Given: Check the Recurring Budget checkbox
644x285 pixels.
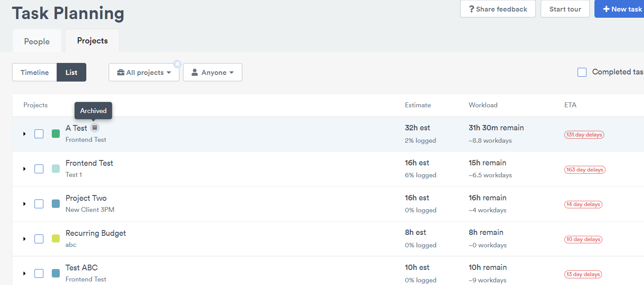Looking at the screenshot, I should pos(39,238).
